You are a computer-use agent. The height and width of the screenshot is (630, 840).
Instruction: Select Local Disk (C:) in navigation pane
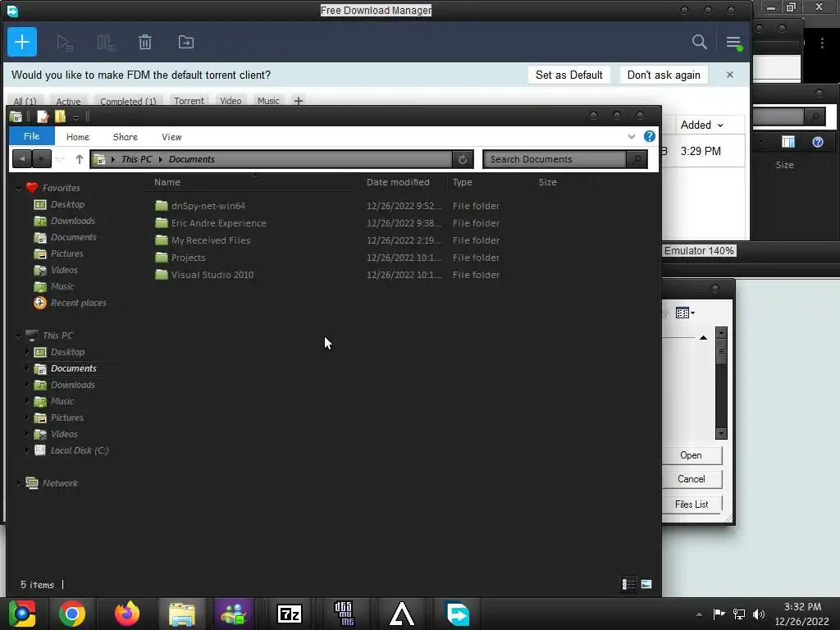click(80, 450)
